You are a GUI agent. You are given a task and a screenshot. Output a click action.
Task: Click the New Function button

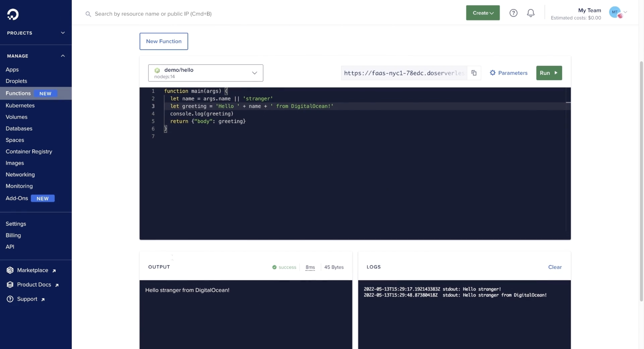[x=164, y=41]
